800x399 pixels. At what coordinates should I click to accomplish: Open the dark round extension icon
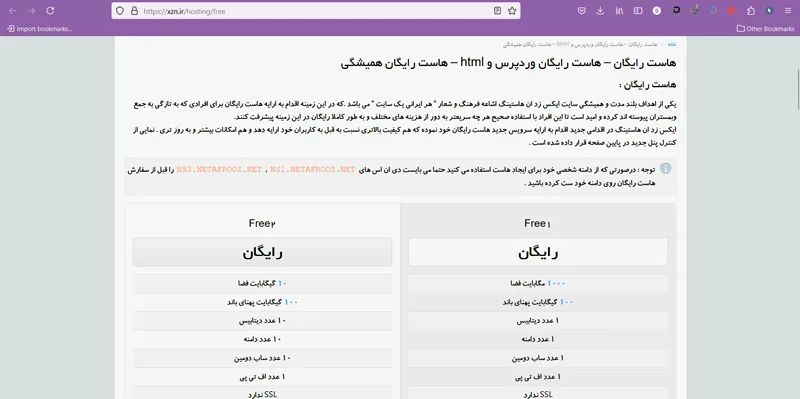click(676, 10)
